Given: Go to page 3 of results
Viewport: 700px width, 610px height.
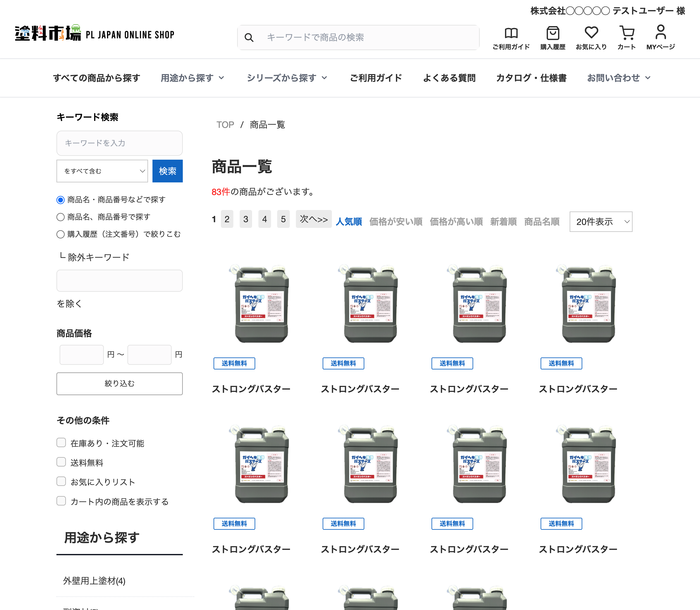Looking at the screenshot, I should coord(246,219).
